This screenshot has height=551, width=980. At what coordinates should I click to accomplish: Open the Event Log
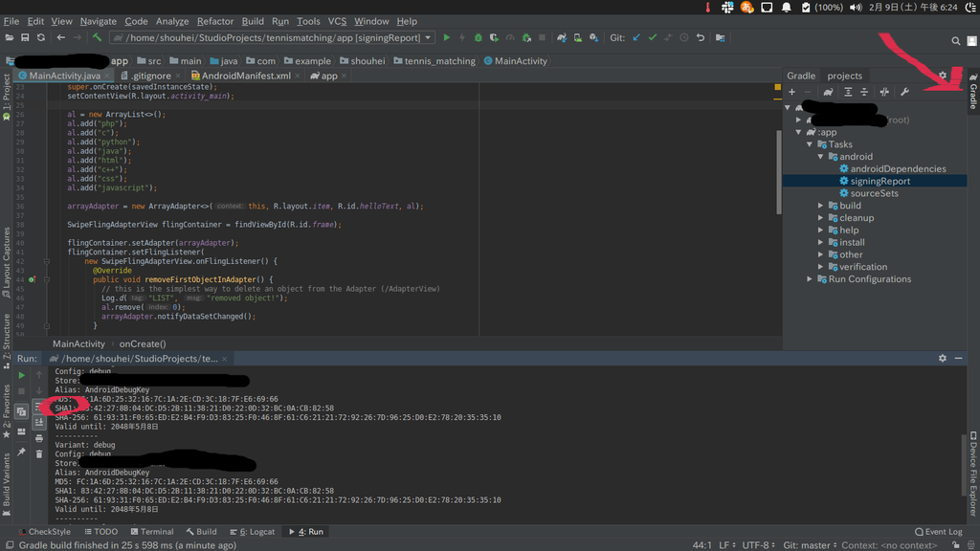(x=938, y=532)
